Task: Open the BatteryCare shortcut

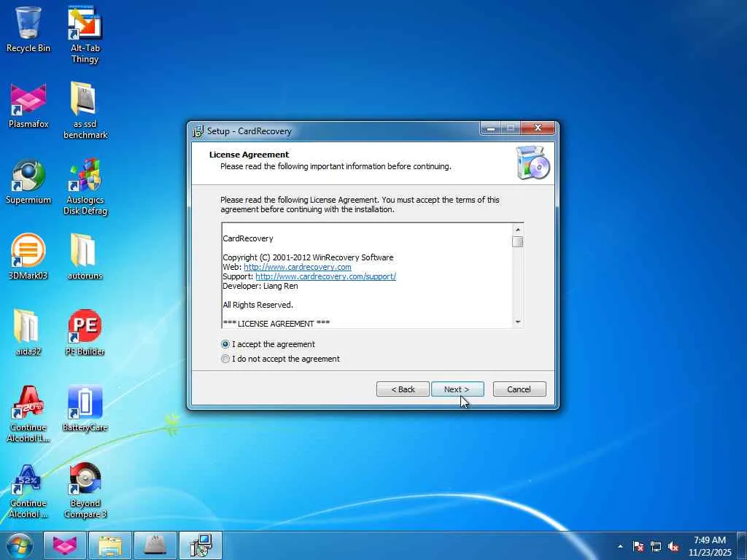Action: tap(85, 408)
